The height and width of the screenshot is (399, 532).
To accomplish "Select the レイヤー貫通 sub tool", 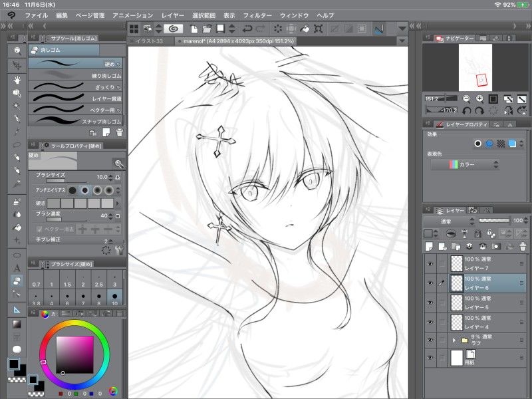I will (75, 98).
